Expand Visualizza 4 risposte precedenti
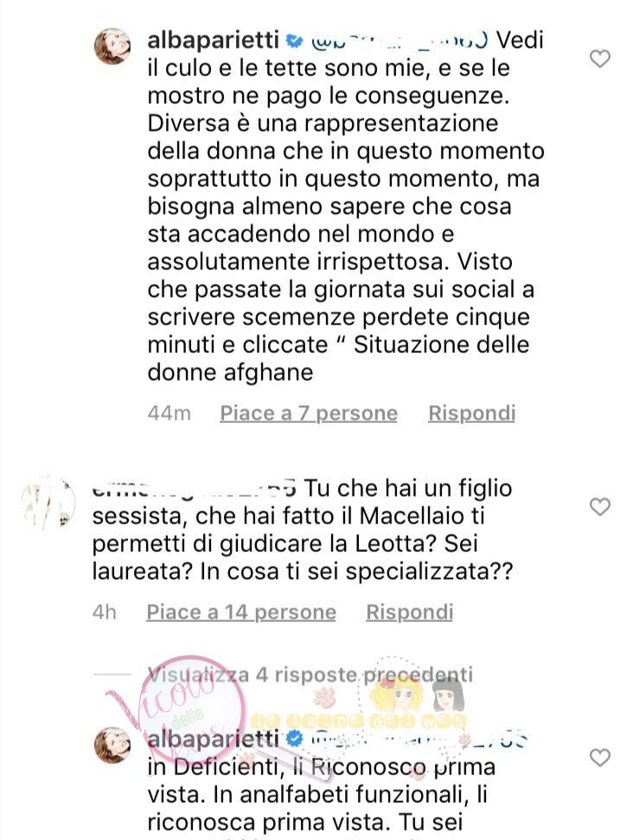Image resolution: width=639 pixels, height=840 pixels. point(310,675)
